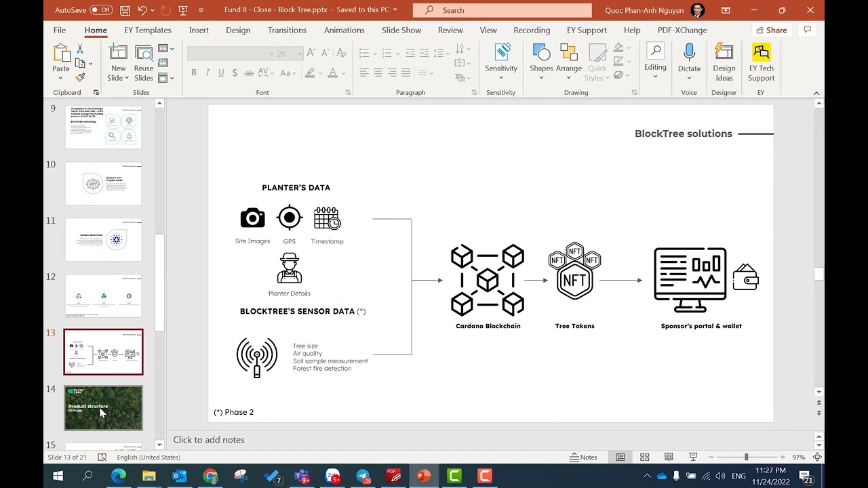Expand the file name save-location dropdown
This screenshot has height=488, width=868.
pyautogui.click(x=395, y=10)
